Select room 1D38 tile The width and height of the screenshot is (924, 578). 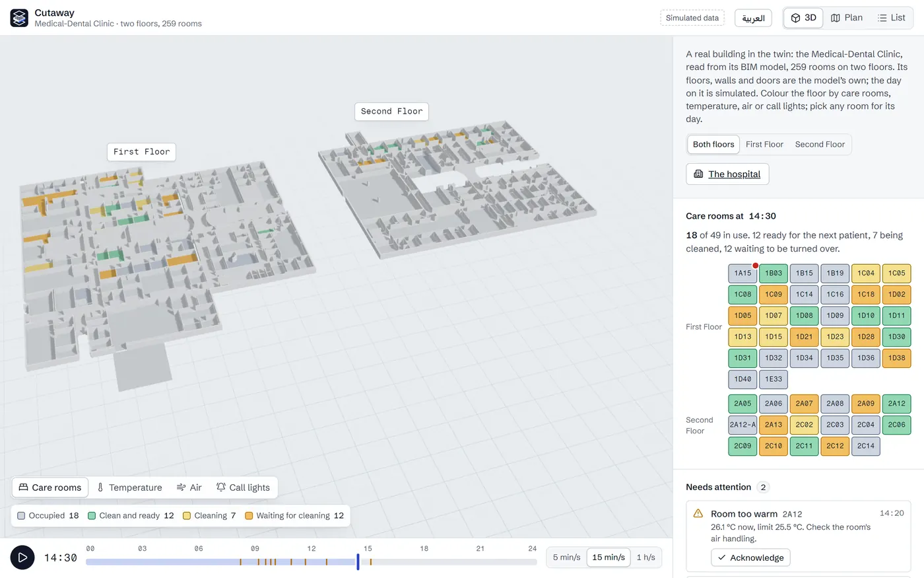click(896, 358)
